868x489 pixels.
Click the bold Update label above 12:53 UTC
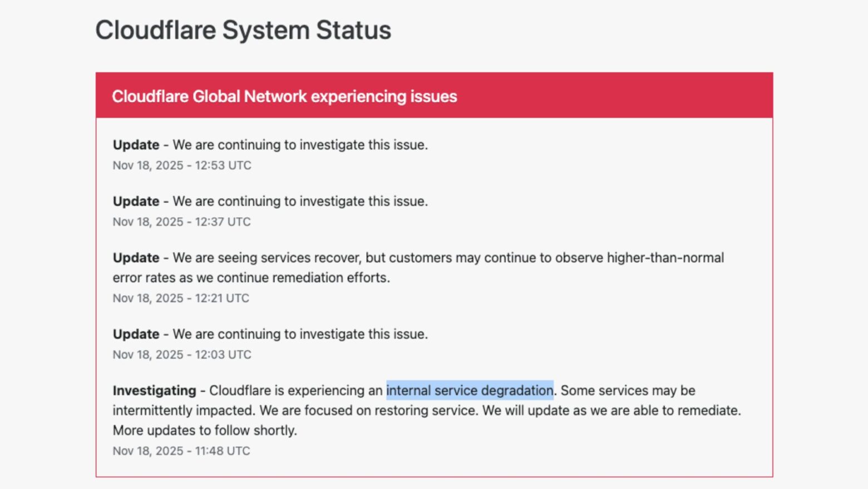pos(136,145)
